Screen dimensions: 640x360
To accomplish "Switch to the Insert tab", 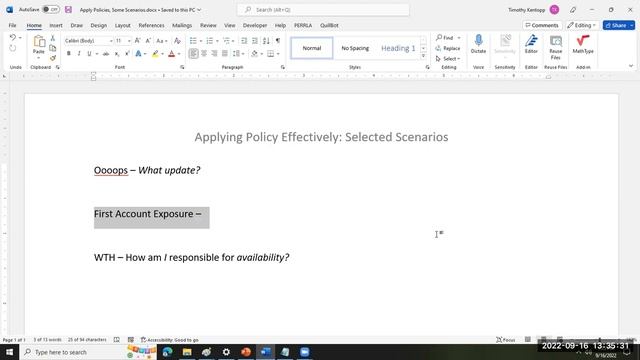I will [56, 25].
